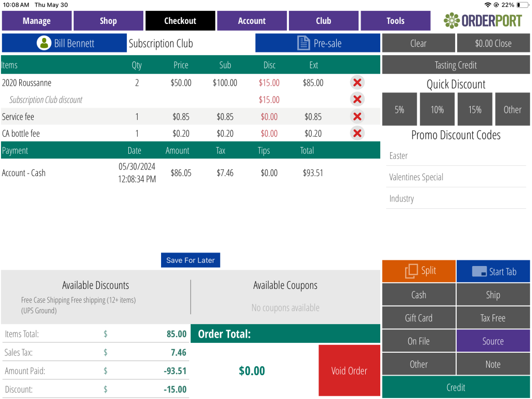The height and width of the screenshot is (399, 532).
Task: Start a new tab
Action: (x=493, y=272)
